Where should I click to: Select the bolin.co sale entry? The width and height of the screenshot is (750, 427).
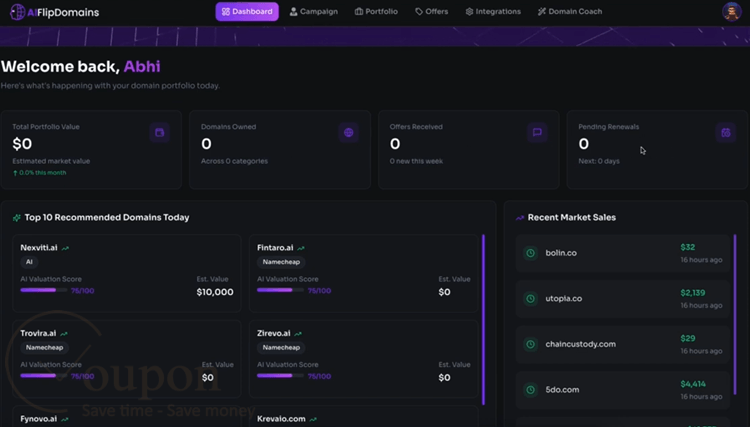(x=623, y=253)
